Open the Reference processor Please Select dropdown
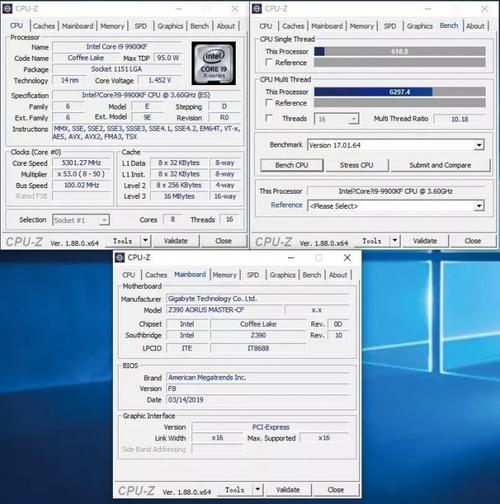 [479, 206]
